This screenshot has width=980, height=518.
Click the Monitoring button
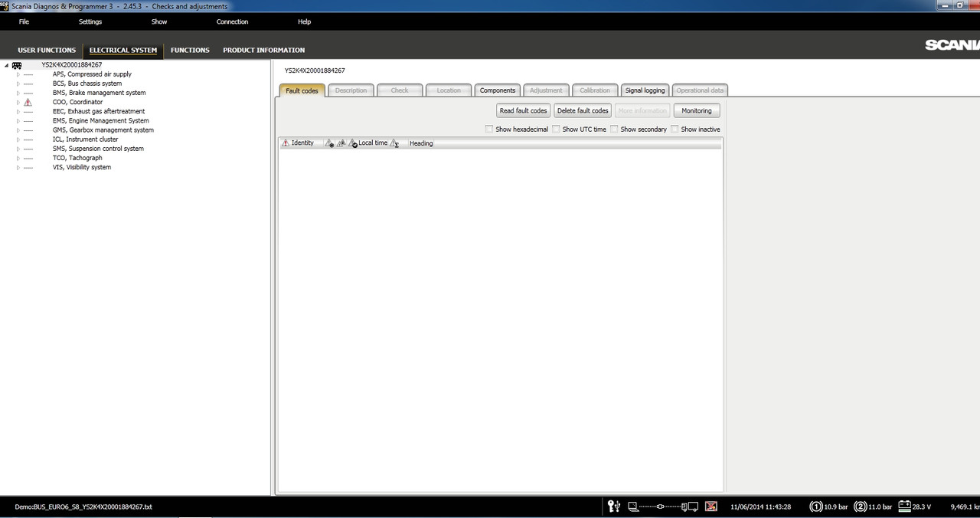point(697,110)
